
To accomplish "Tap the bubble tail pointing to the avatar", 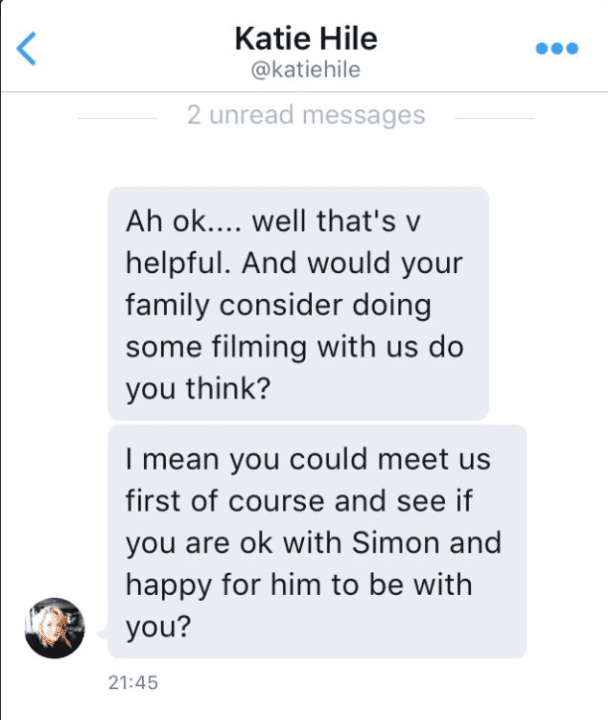I will pos(103,634).
